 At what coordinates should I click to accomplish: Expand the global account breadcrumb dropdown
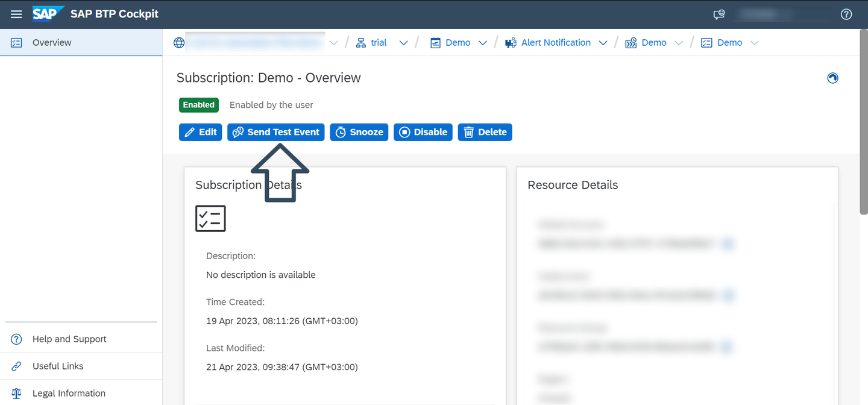click(x=333, y=43)
